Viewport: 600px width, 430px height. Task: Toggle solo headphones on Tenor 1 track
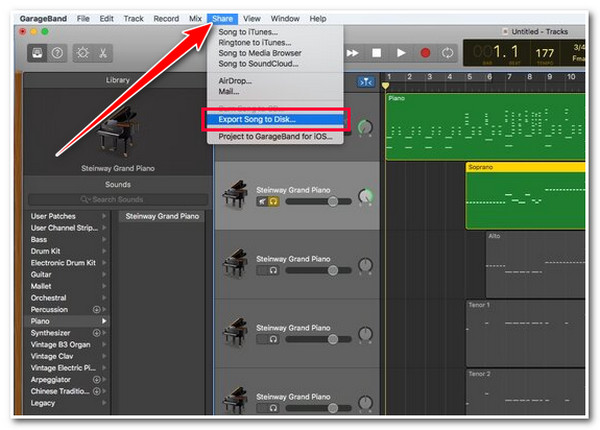coord(273,339)
